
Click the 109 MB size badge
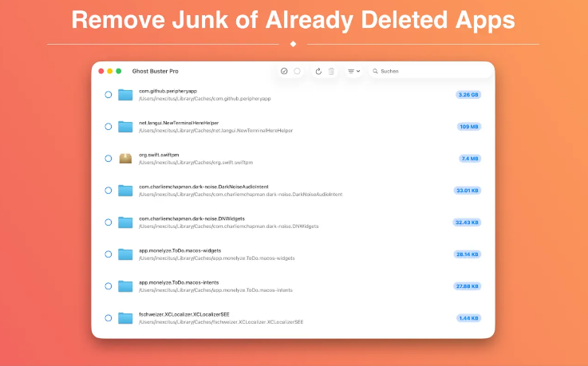tap(469, 127)
